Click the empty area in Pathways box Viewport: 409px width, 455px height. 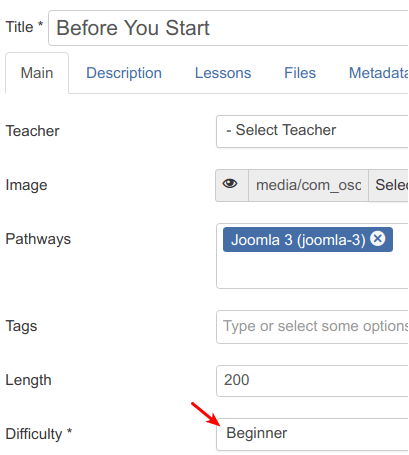313,271
